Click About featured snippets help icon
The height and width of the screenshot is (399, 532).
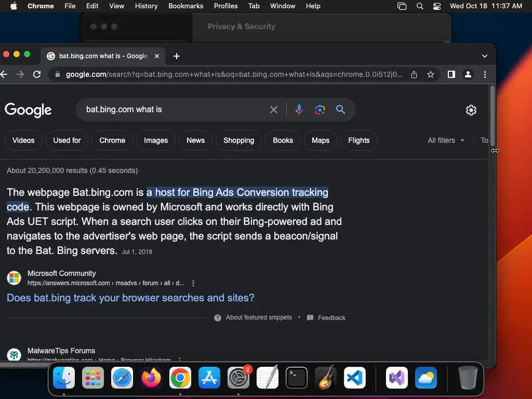(x=218, y=317)
